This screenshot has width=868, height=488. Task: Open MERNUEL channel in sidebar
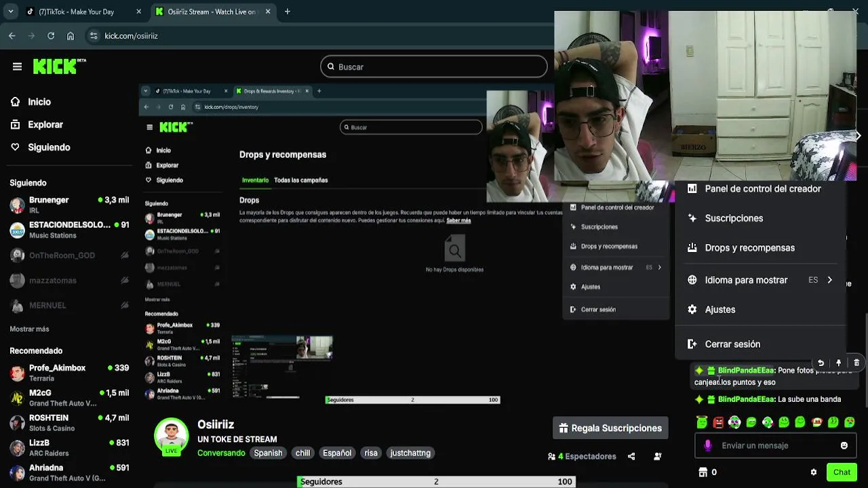tap(69, 306)
